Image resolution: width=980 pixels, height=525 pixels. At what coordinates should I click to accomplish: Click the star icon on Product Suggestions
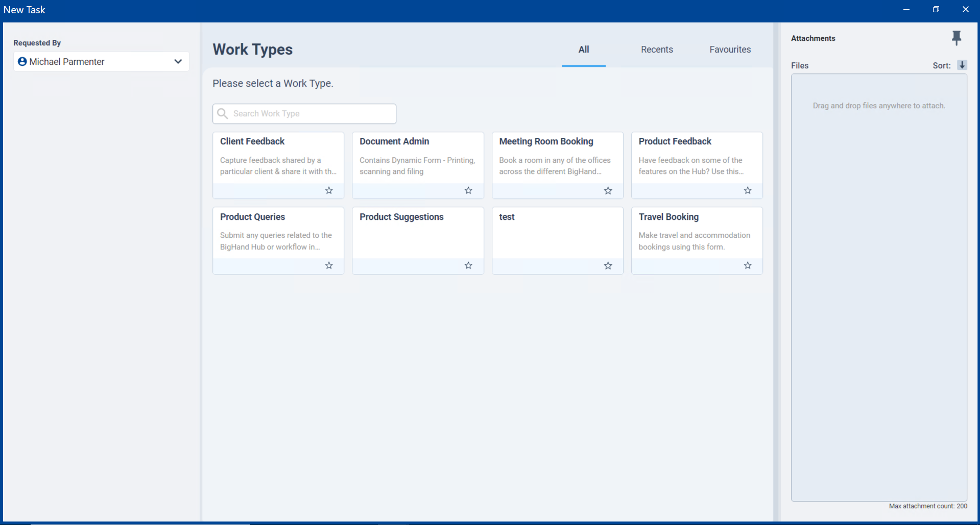coord(468,265)
